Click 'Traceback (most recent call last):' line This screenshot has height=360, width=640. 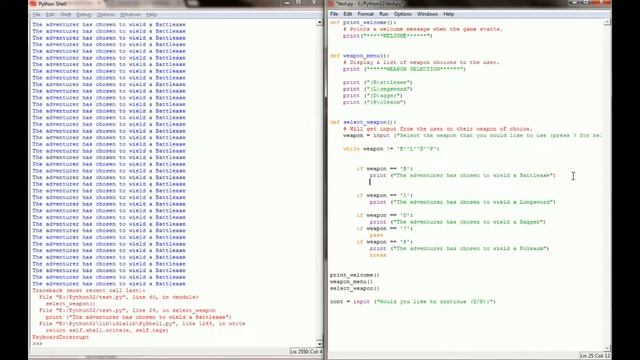click(x=89, y=291)
